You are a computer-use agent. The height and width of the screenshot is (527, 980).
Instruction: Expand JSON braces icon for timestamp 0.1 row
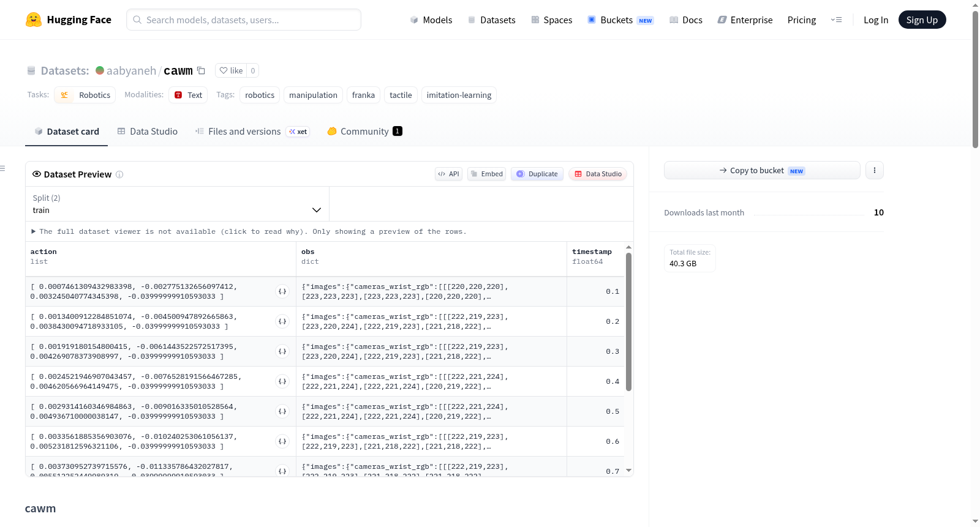(282, 291)
